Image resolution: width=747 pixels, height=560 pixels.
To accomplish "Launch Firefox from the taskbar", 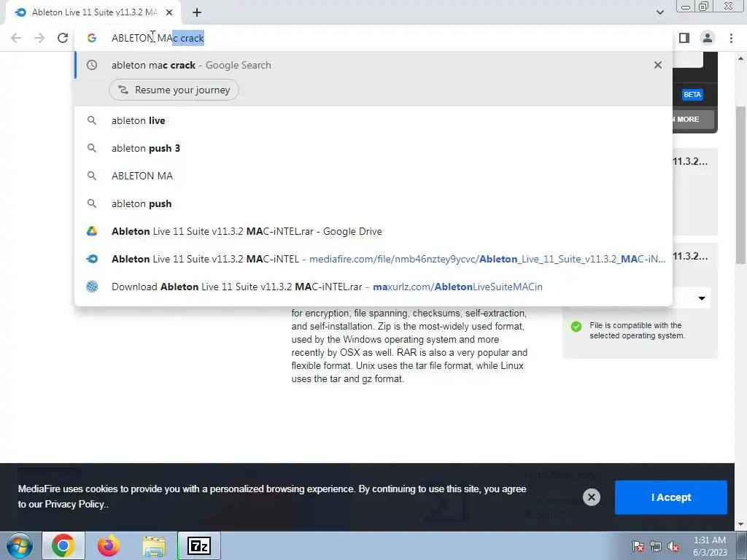I will click(108, 545).
